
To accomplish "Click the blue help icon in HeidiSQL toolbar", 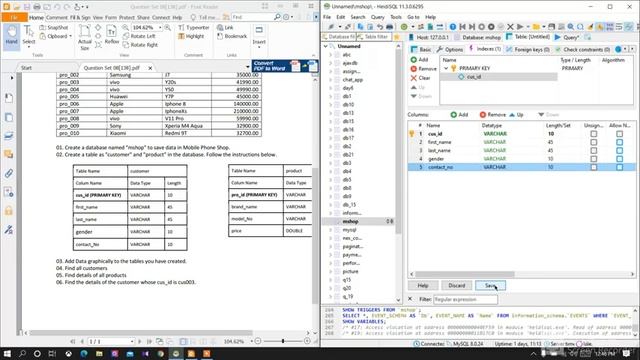I will click(x=453, y=27).
